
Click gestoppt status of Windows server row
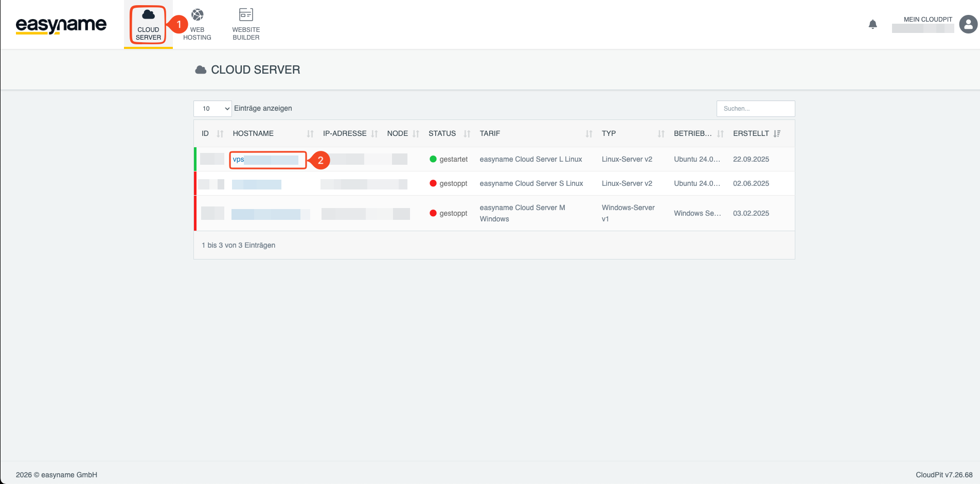[x=449, y=213]
